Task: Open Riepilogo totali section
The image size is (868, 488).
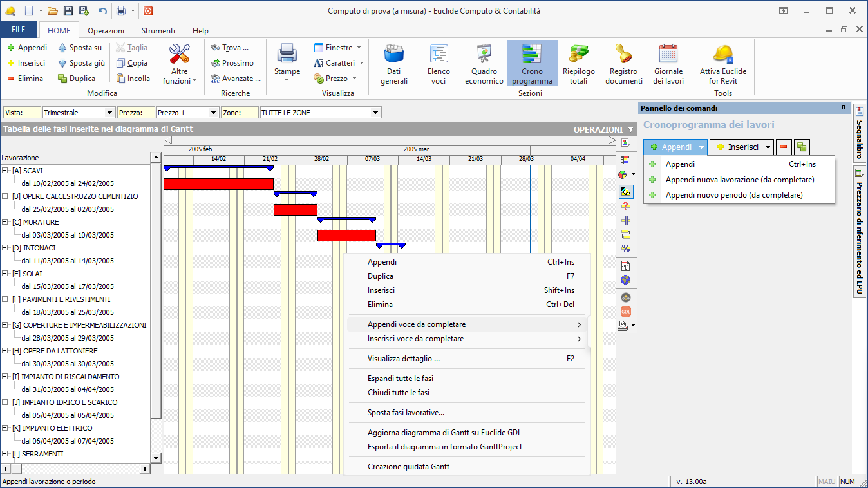Action: tap(578, 64)
